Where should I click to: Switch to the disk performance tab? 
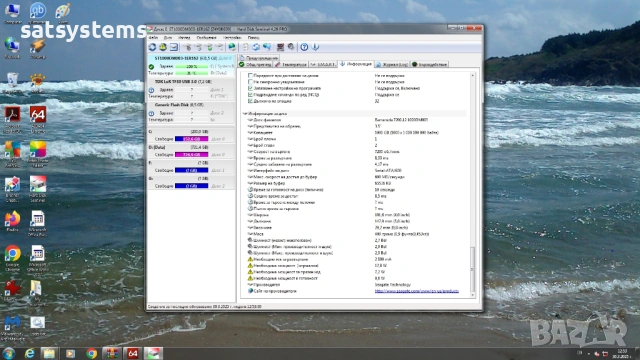coord(430,64)
